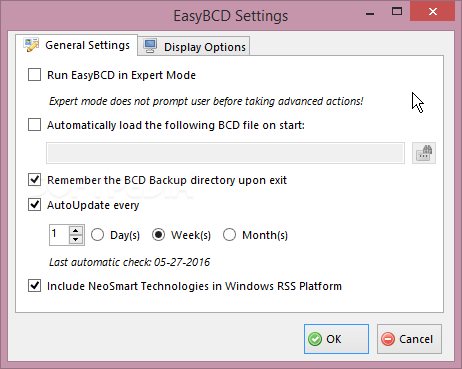The height and width of the screenshot is (369, 462).
Task: Confirm settings with the OK button
Action: pyautogui.click(x=336, y=339)
